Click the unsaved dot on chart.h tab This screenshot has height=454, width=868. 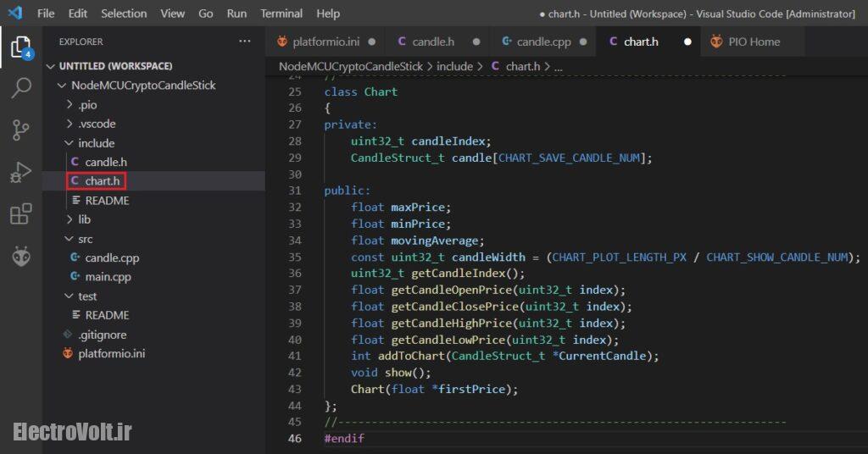coord(687,42)
